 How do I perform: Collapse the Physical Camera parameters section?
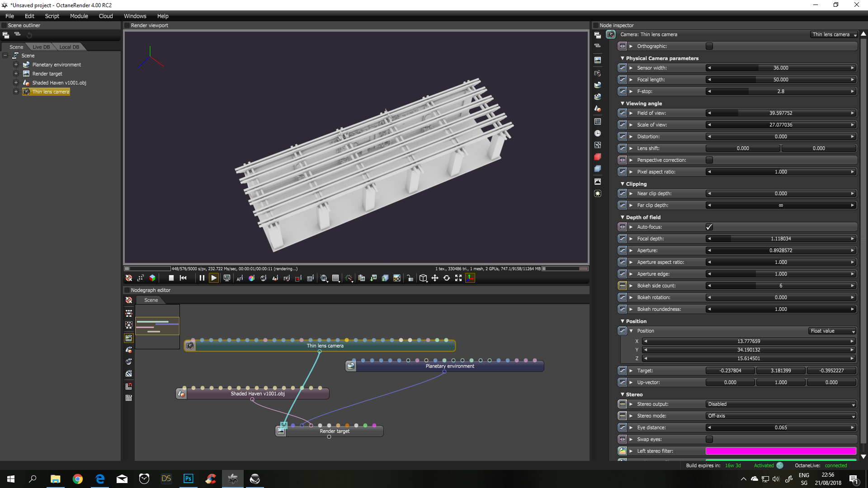click(x=623, y=58)
